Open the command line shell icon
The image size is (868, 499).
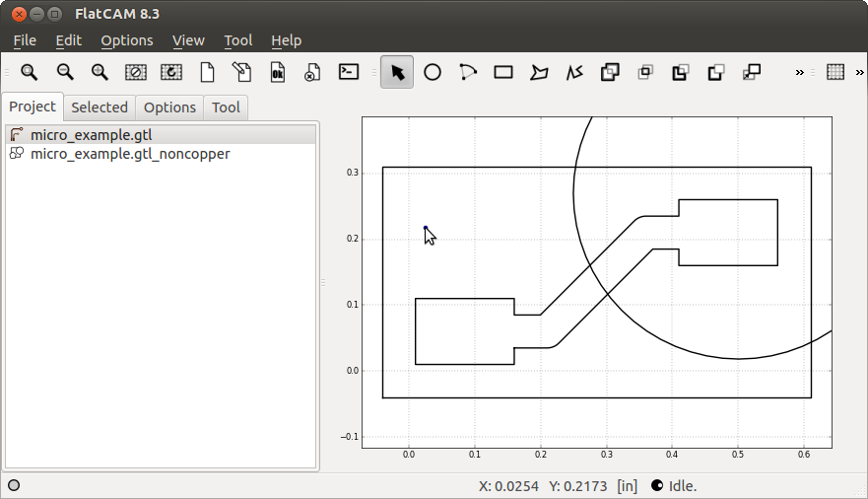349,72
